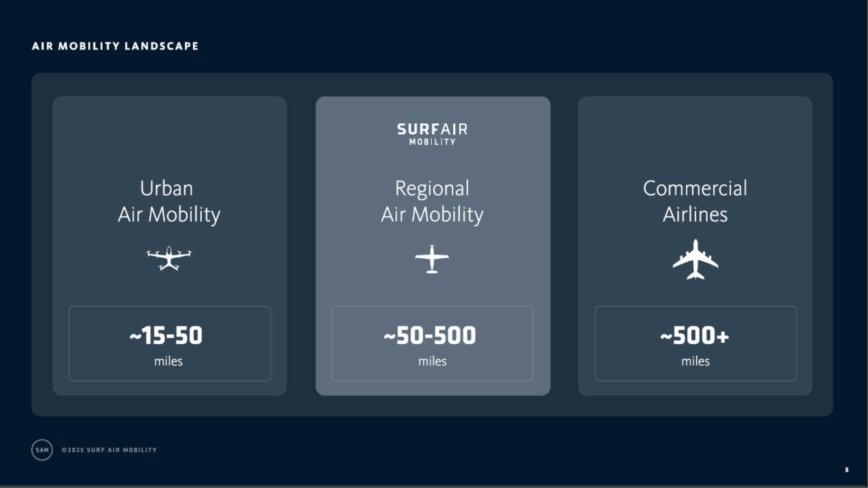Viewport: 868px width, 488px height.
Task: Click the eVTOL drone aircraft icon
Action: point(169,258)
